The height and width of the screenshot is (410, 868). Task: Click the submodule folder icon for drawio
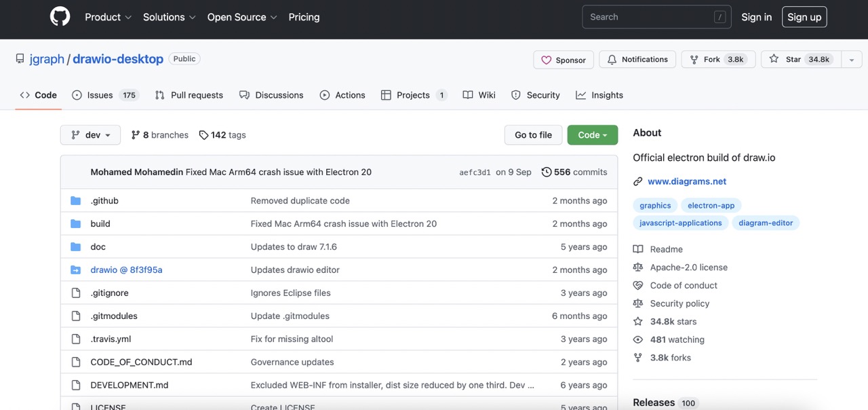click(x=76, y=270)
